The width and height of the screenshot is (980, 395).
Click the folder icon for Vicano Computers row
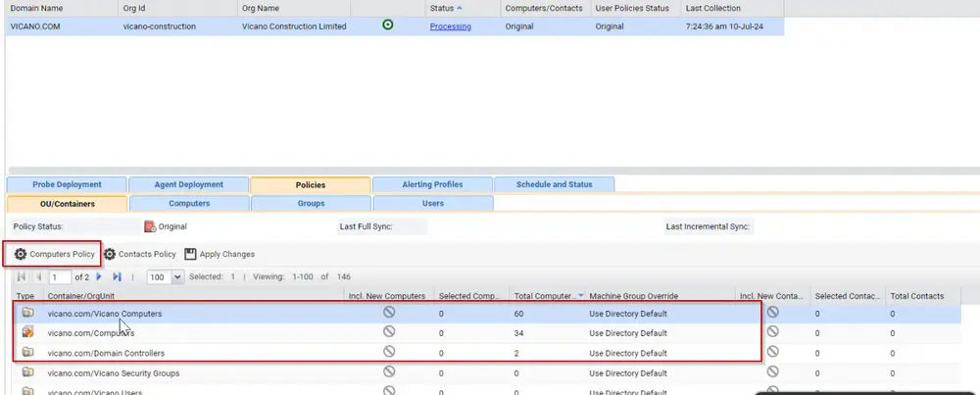click(x=27, y=313)
